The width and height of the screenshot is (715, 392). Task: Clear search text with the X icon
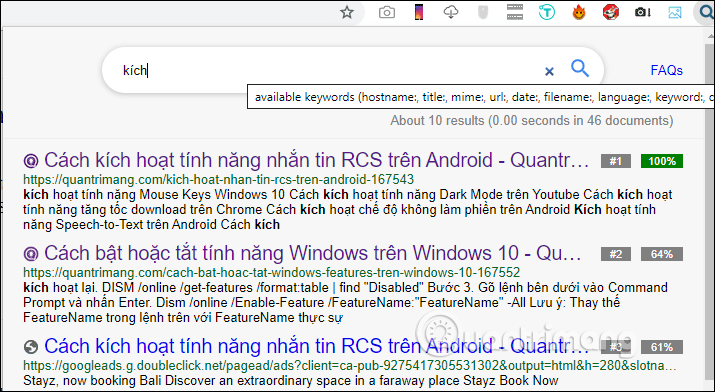(x=549, y=71)
